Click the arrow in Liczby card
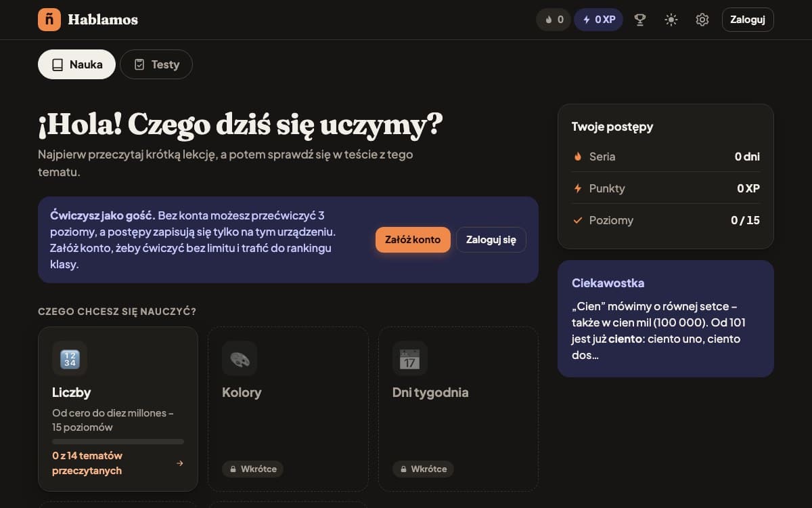 (x=179, y=463)
